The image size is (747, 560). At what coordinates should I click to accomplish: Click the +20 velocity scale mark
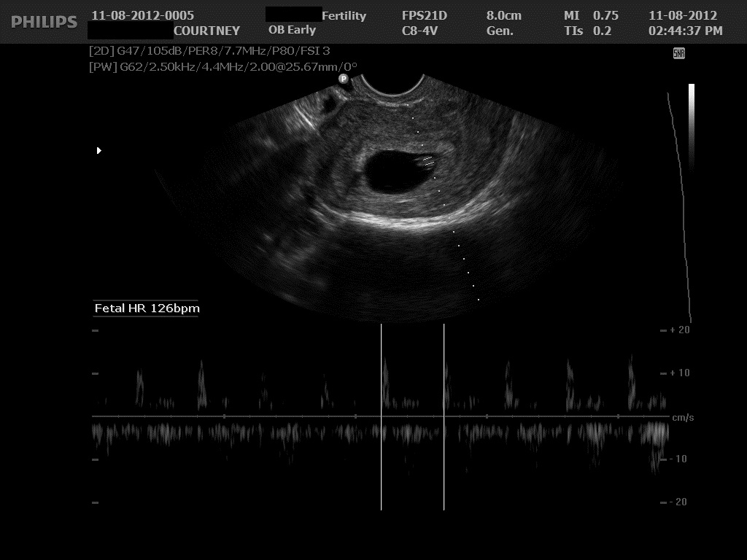678,330
